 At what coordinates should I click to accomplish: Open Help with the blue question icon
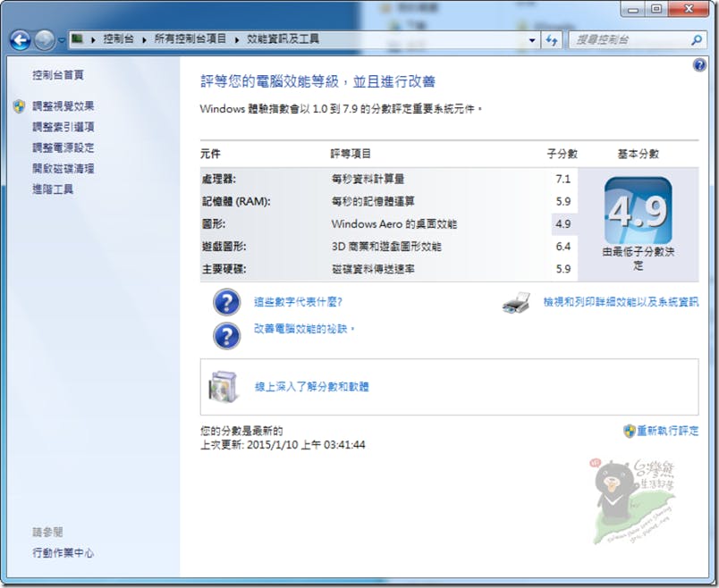[699, 65]
